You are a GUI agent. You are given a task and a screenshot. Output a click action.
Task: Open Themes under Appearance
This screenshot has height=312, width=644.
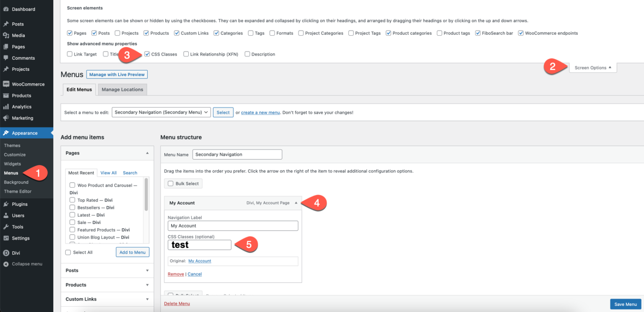coord(12,145)
